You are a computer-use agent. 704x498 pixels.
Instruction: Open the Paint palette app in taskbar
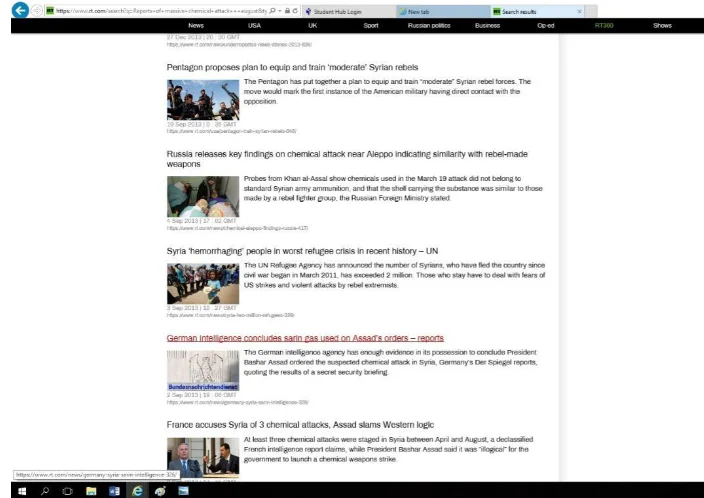(160, 491)
